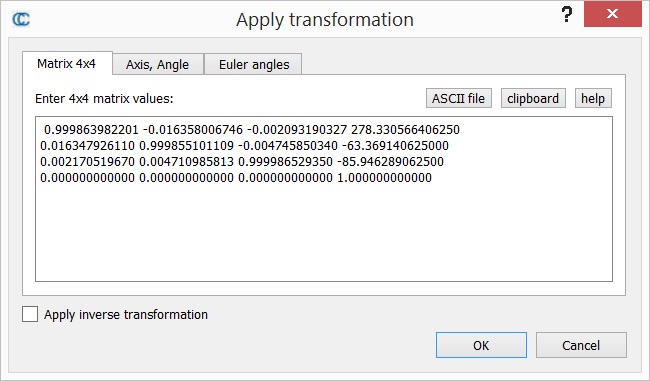Click value 0.999986529350 in third row
Viewport: 650px width, 381px height.
pyautogui.click(x=286, y=162)
